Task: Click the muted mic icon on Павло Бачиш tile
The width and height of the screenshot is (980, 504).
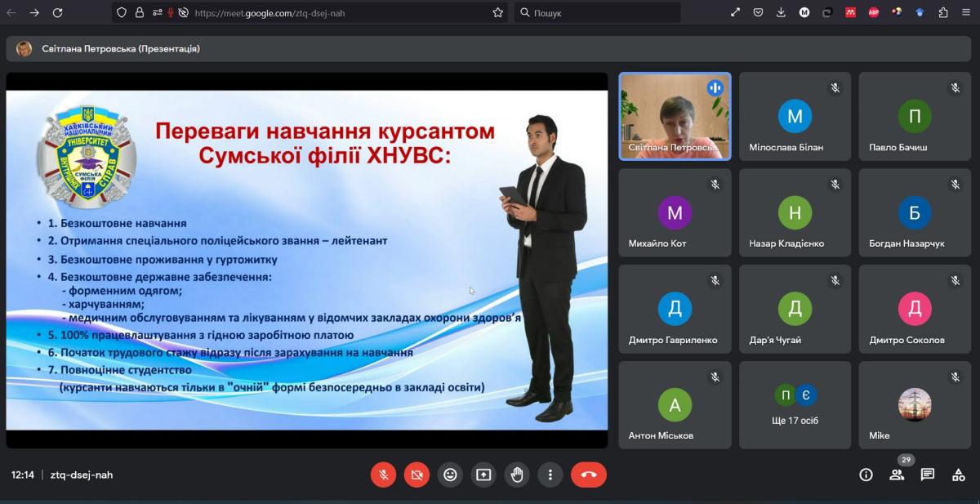Action: click(955, 88)
